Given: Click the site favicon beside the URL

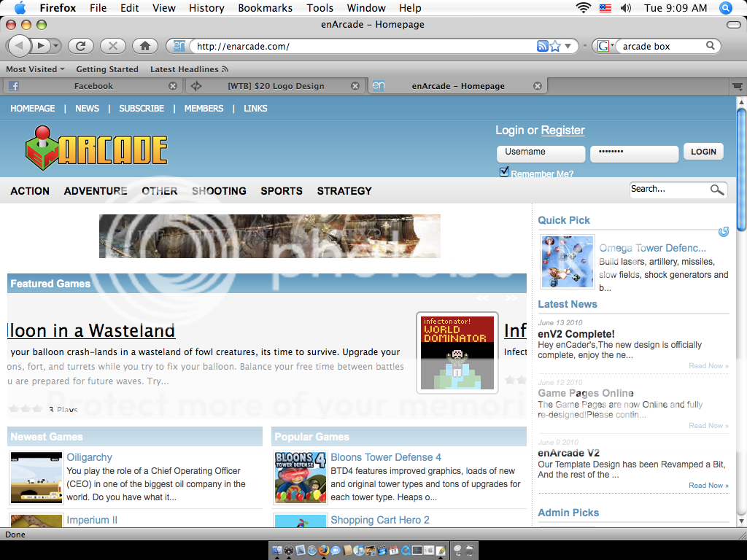Looking at the screenshot, I should (179, 46).
